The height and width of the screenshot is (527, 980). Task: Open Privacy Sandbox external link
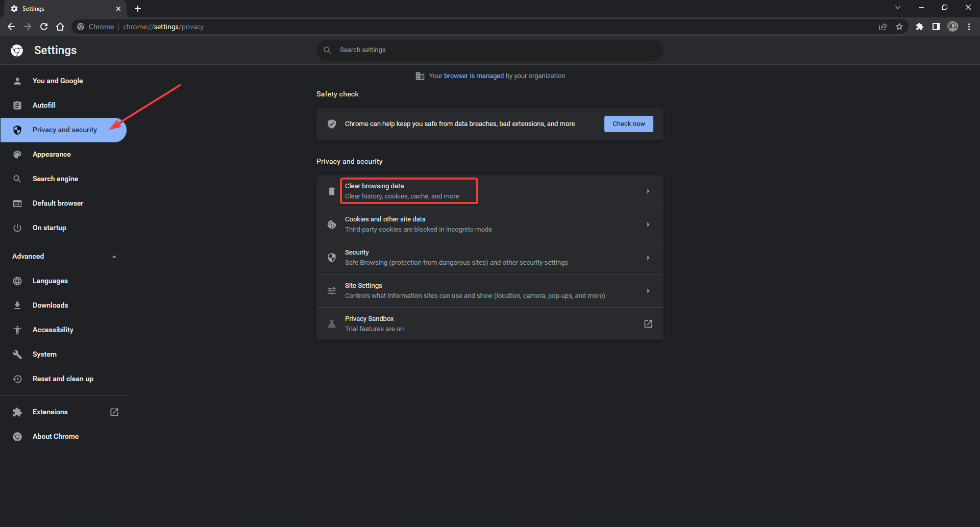coord(648,324)
